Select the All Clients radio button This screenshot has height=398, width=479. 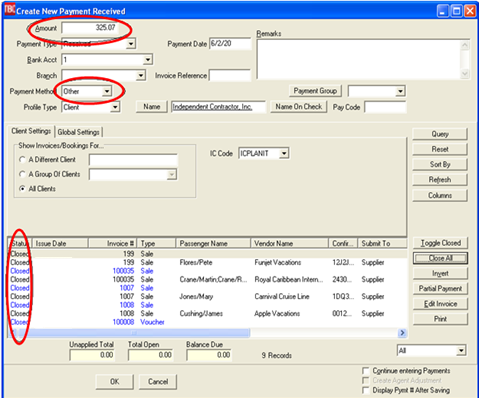pyautogui.click(x=22, y=189)
